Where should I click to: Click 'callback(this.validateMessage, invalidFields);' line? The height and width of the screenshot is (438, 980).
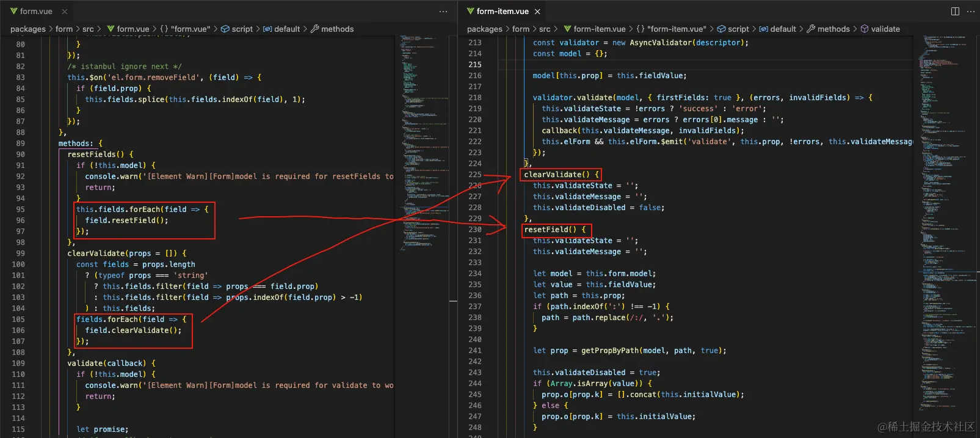643,131
